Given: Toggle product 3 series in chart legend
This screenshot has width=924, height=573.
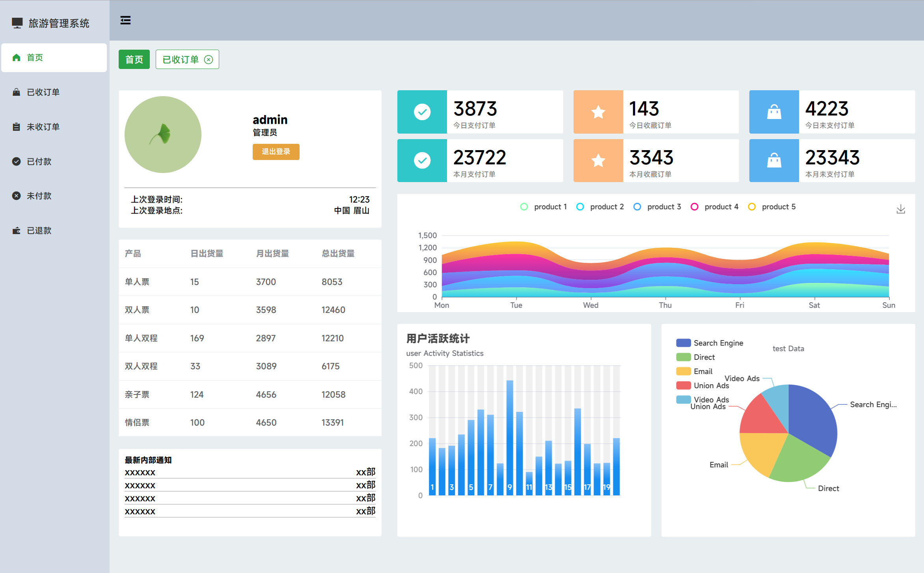Looking at the screenshot, I should click(x=657, y=207).
